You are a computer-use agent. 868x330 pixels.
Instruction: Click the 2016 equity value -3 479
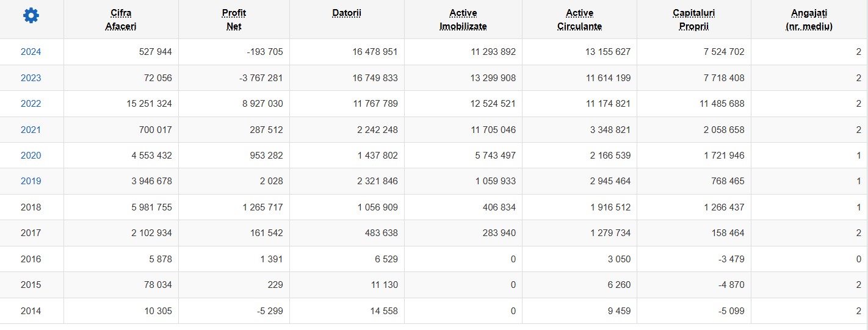pyautogui.click(x=731, y=259)
